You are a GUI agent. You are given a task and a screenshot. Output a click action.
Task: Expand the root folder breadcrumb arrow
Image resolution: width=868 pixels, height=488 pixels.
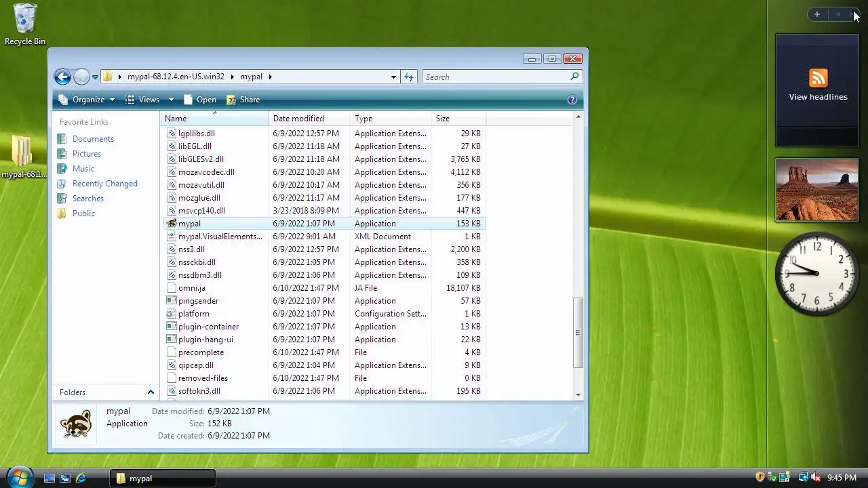click(120, 77)
